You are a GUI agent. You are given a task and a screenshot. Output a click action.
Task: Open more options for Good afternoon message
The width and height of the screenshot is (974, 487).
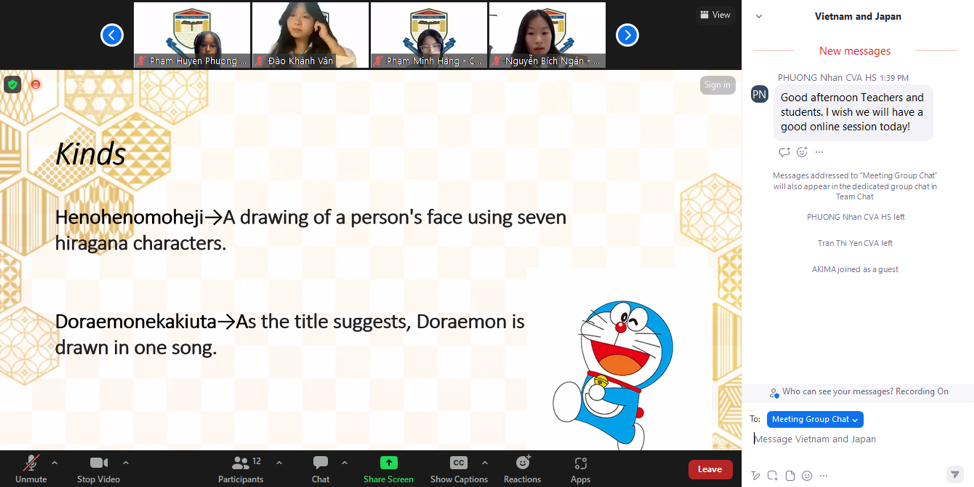tap(819, 152)
